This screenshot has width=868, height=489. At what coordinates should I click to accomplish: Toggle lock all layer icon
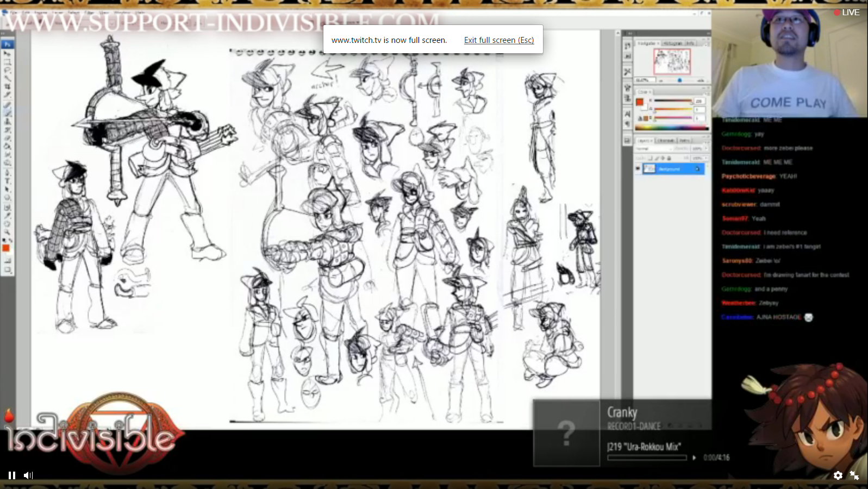pyautogui.click(x=669, y=158)
